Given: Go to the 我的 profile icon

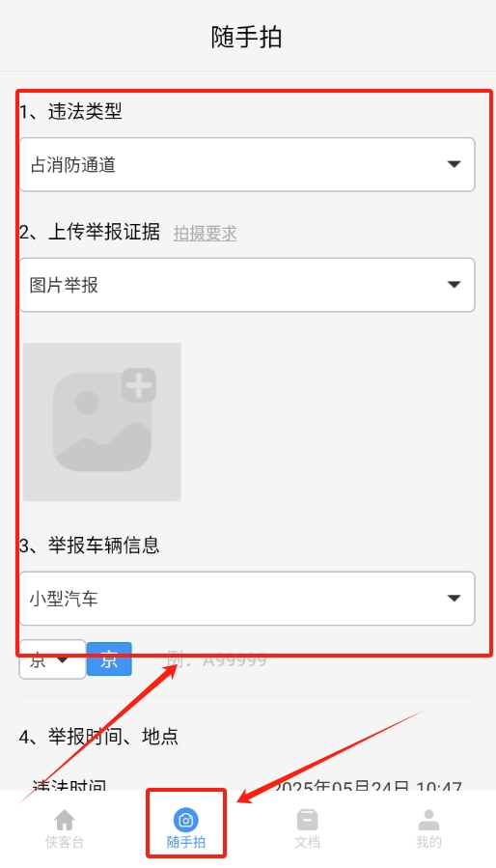Looking at the screenshot, I should (x=428, y=820).
